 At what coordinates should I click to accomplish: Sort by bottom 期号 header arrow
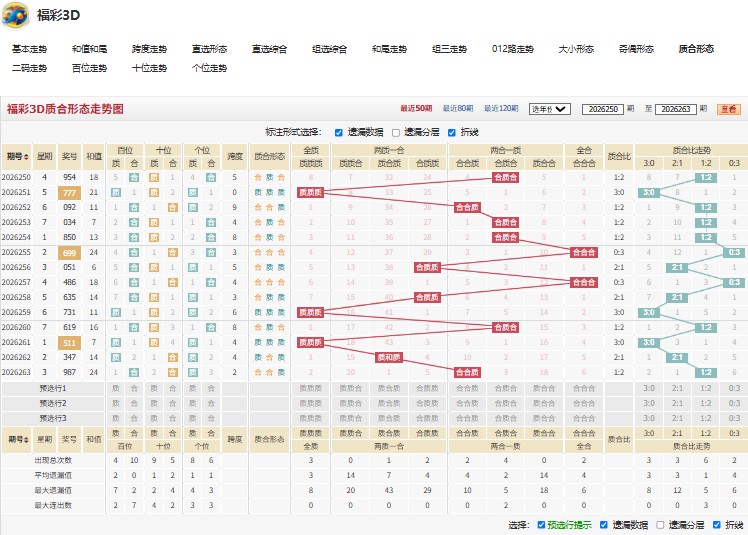pos(26,440)
